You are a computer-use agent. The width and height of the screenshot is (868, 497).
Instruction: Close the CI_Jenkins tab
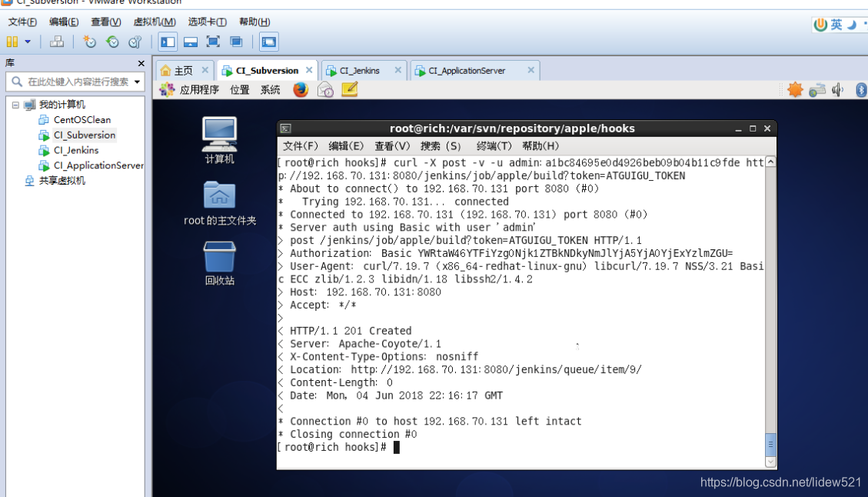tap(397, 70)
